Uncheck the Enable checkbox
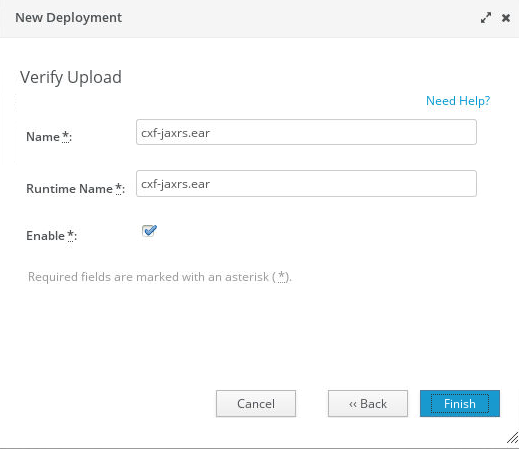This screenshot has height=449, width=519. (148, 231)
